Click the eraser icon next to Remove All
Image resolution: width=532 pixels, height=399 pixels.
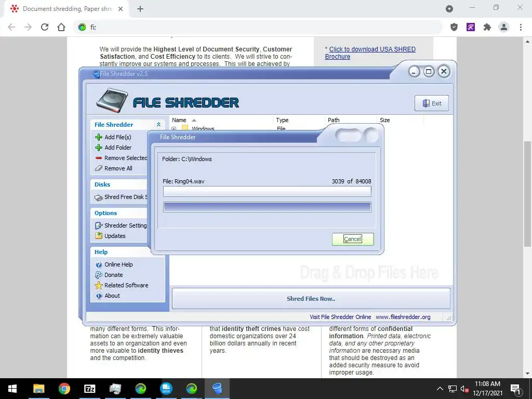pos(99,168)
